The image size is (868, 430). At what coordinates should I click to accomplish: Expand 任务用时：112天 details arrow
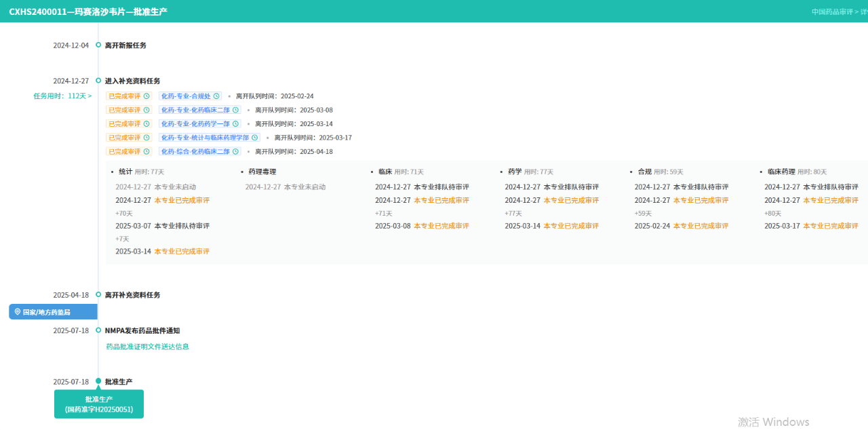[x=90, y=96]
